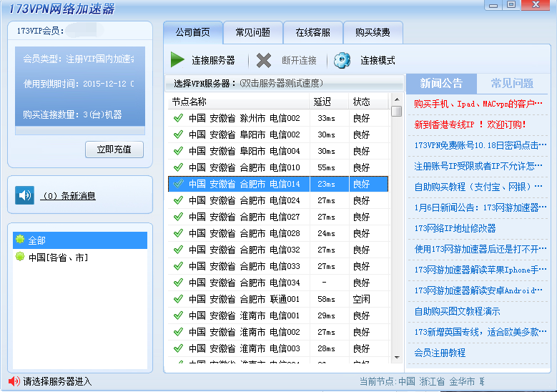
Task: Click checkmark icon of 合肥市 电信010 row
Action: point(178,167)
